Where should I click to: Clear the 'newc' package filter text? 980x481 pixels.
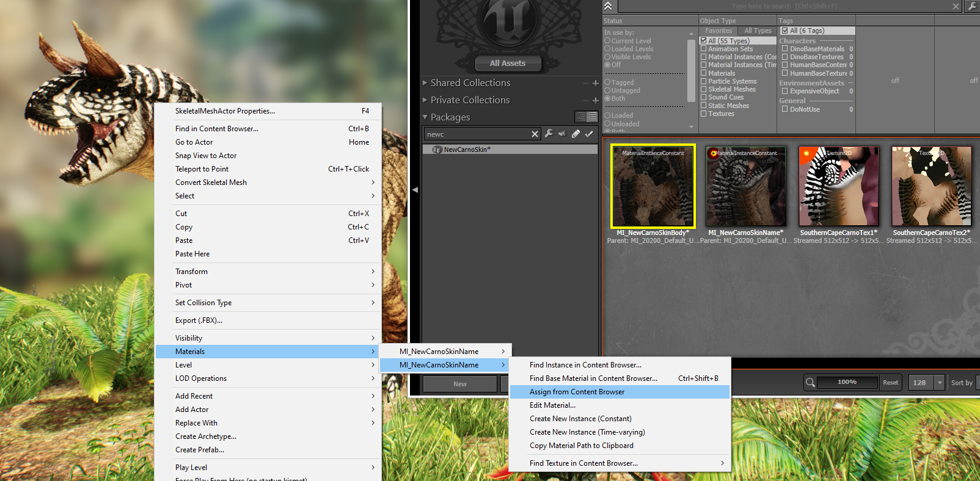535,134
